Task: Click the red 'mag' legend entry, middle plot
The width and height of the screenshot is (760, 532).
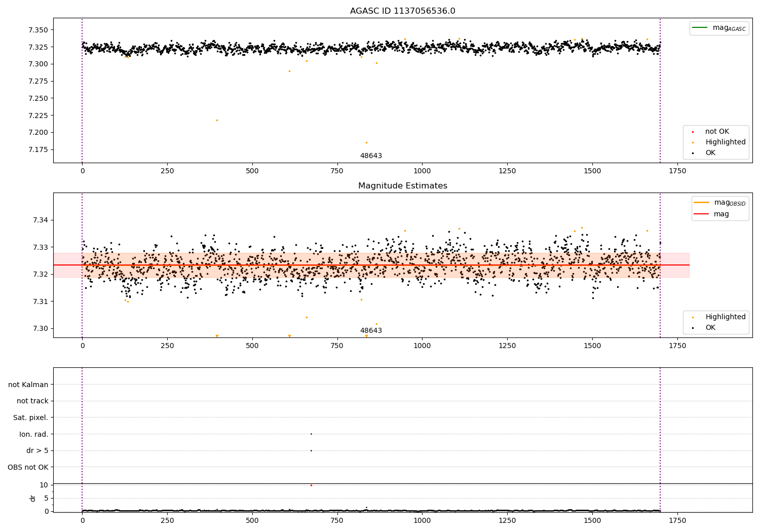Action: click(711, 214)
